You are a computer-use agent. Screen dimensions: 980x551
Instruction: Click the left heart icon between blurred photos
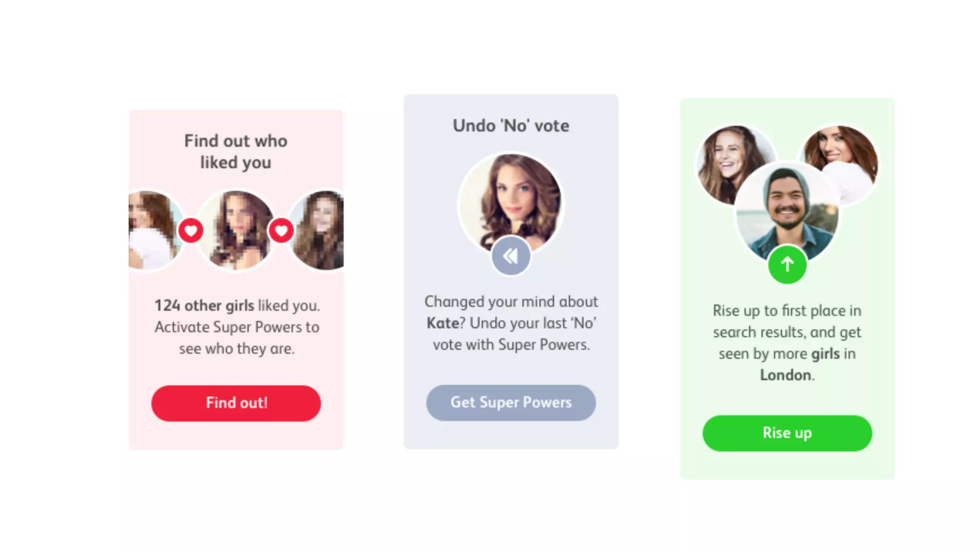click(x=191, y=231)
